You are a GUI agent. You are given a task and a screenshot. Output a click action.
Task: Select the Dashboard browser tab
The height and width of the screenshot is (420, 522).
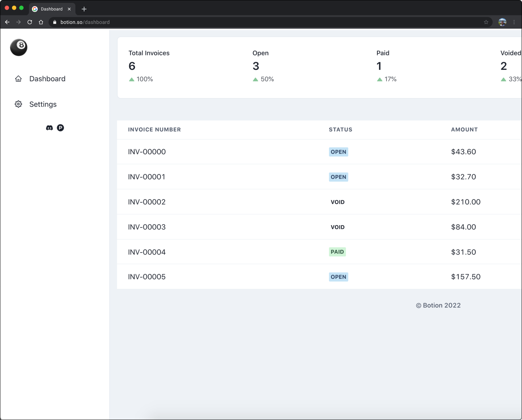pos(51,9)
